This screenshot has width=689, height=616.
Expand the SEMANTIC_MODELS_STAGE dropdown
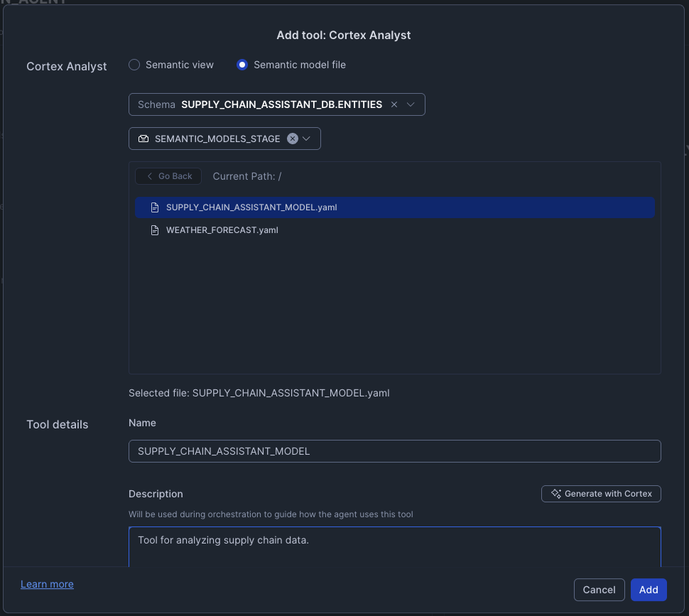point(305,139)
